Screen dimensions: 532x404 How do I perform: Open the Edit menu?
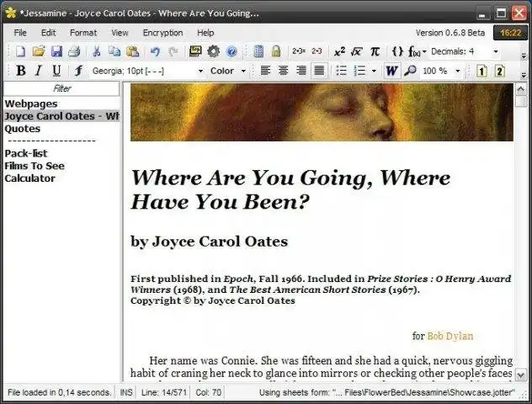coord(48,33)
